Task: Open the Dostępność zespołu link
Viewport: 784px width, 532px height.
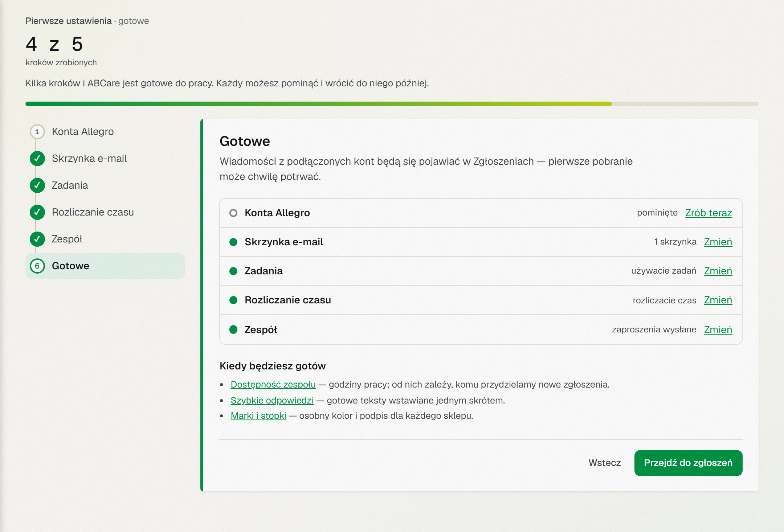Action: 273,384
